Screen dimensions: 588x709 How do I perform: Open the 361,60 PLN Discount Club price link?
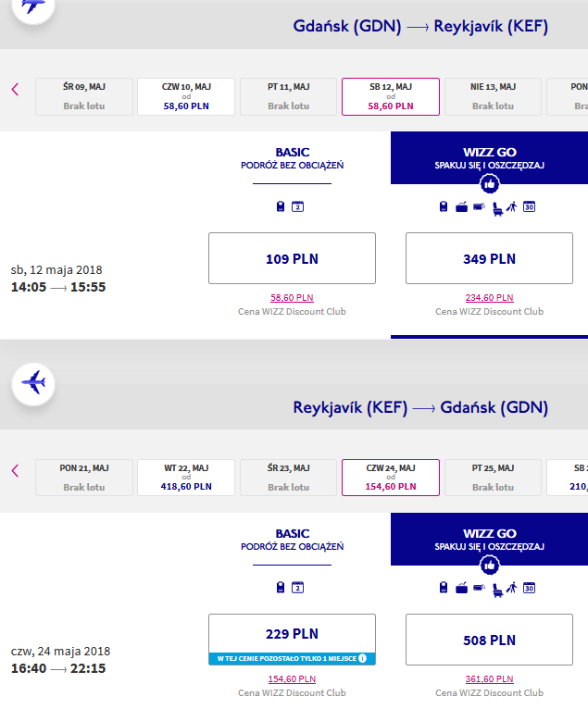[489, 678]
